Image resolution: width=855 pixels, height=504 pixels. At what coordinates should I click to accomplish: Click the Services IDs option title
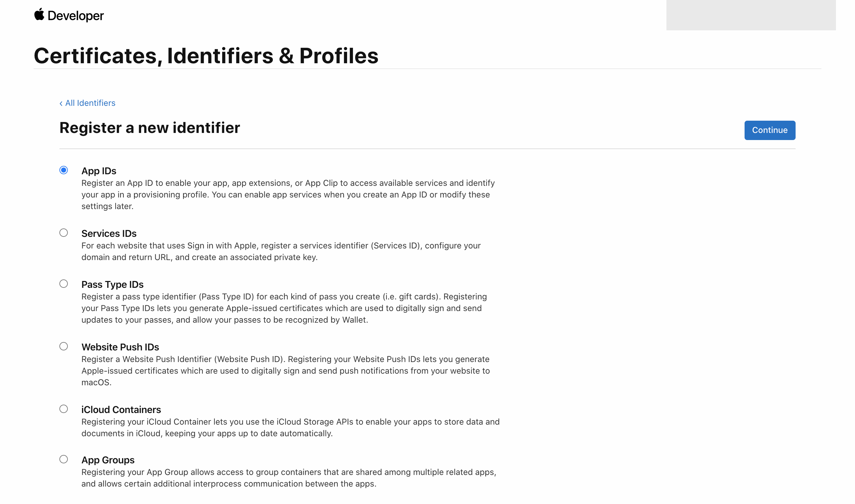click(109, 233)
